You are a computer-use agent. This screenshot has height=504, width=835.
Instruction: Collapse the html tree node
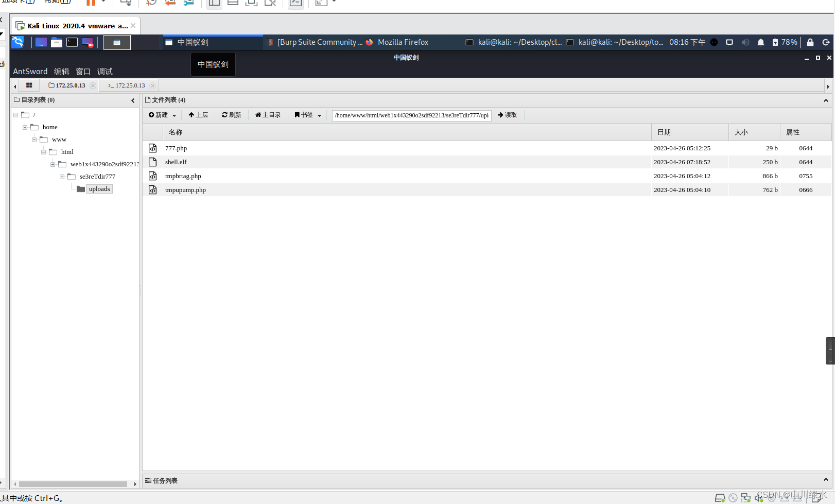44,152
